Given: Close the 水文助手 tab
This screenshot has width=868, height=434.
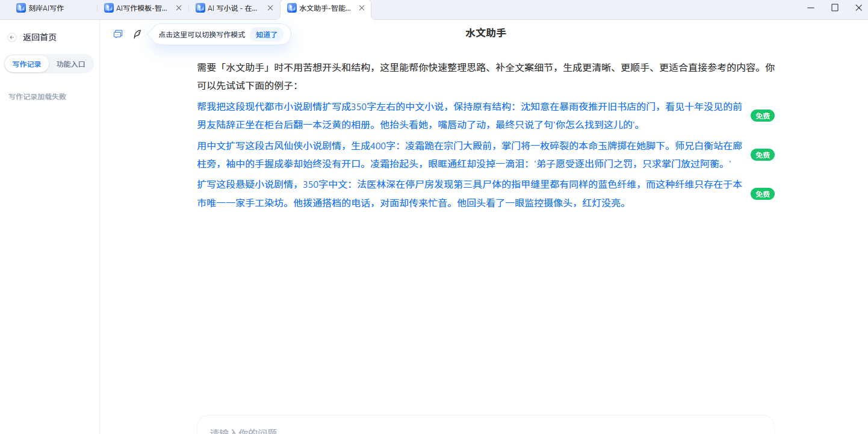Looking at the screenshot, I should [361, 8].
